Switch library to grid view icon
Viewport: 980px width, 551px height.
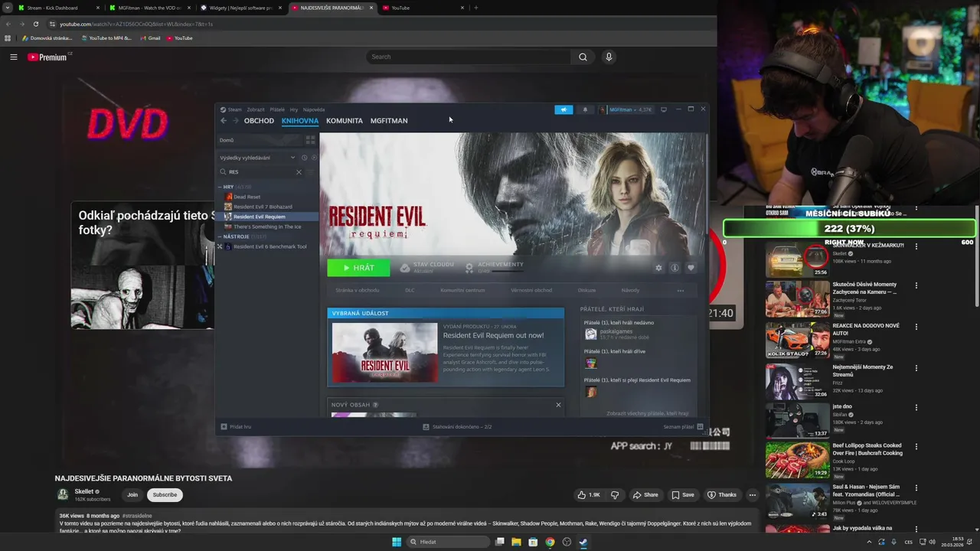click(x=310, y=140)
